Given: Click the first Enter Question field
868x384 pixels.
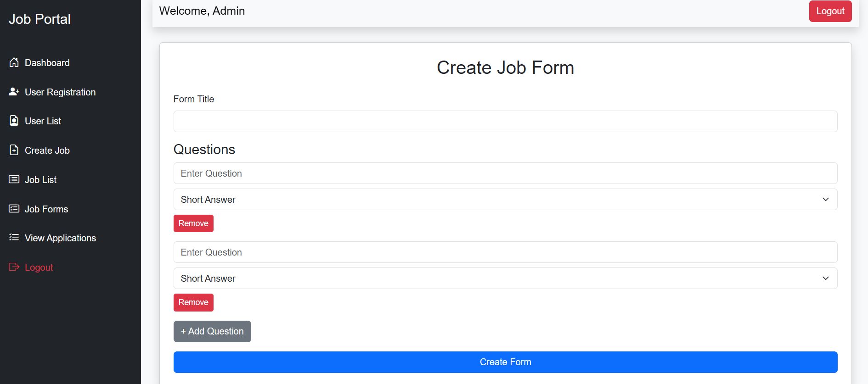Looking at the screenshot, I should pyautogui.click(x=505, y=173).
